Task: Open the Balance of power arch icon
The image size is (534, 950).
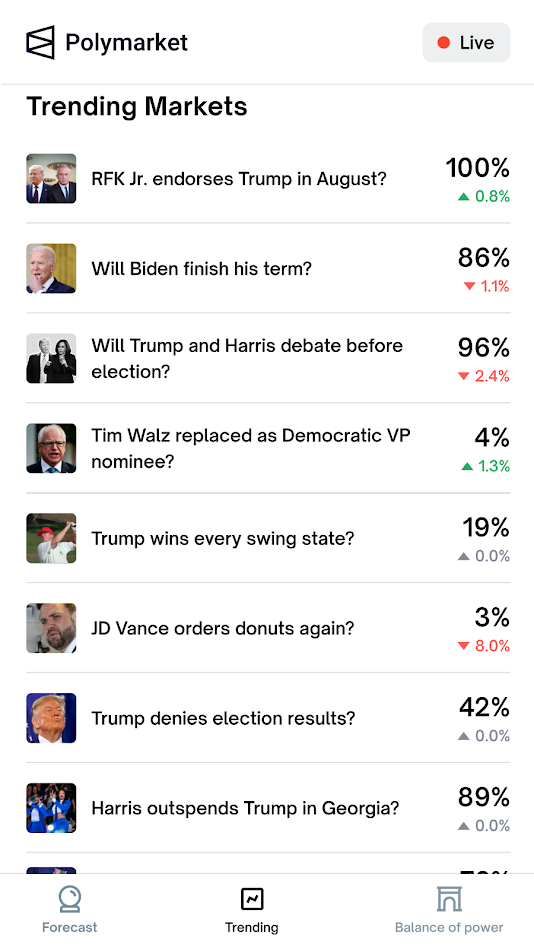Action: pos(449,899)
